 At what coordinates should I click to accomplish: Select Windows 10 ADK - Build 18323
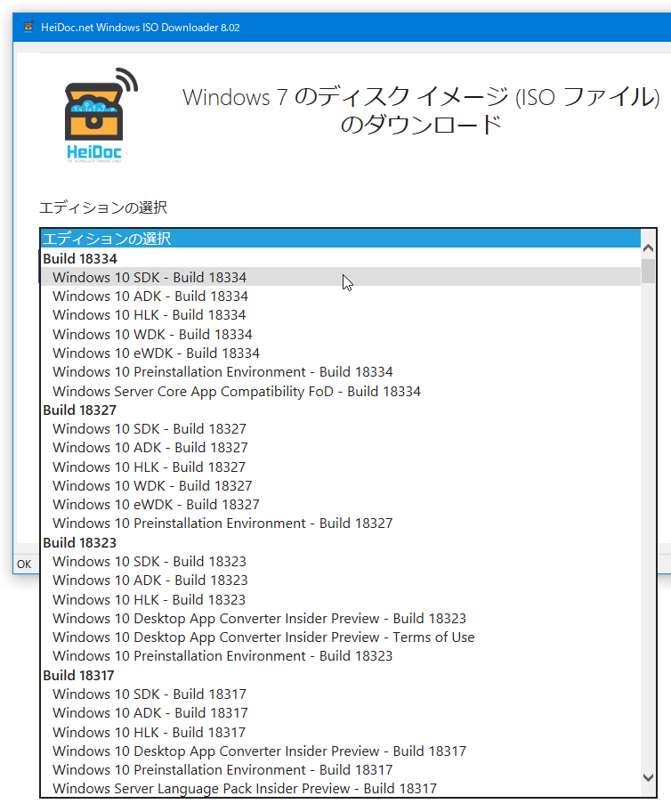[x=341, y=580]
